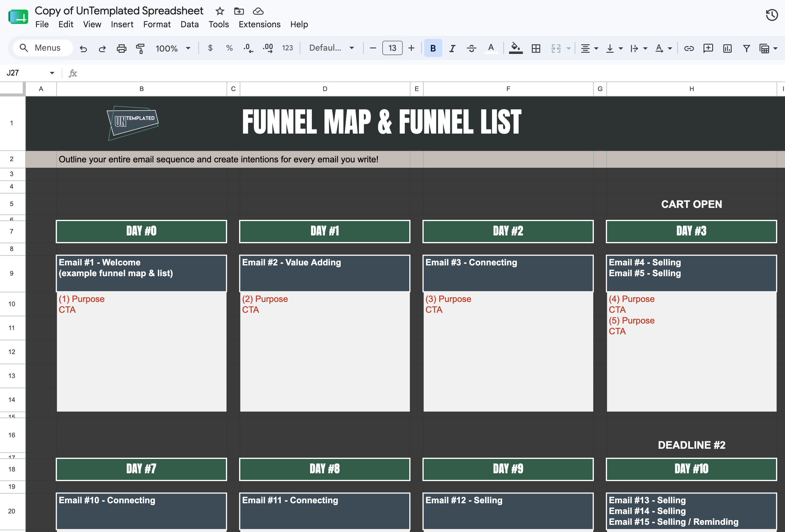Screen dimensions: 785x532
Task: Check cloud save status icon
Action: coord(258,11)
